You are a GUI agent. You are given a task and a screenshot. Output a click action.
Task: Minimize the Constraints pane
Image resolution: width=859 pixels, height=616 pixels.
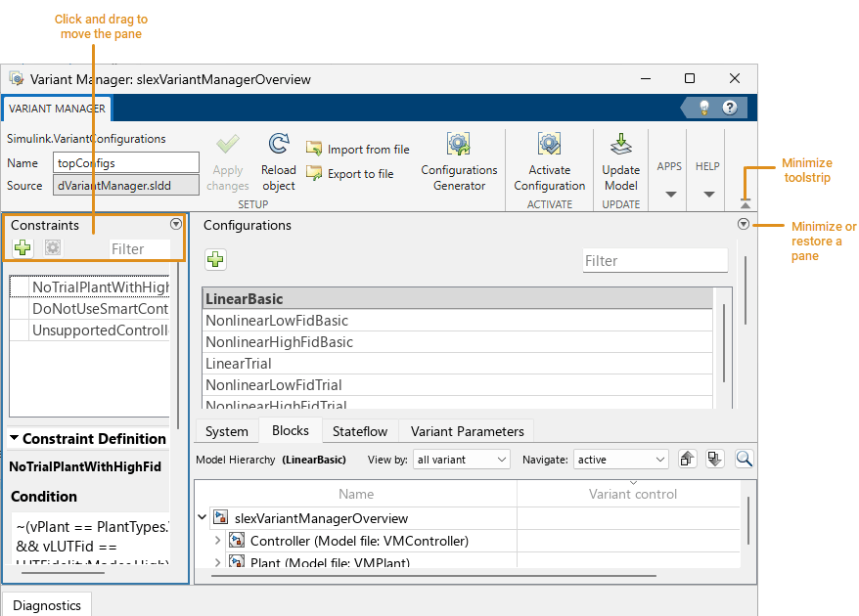coord(176,224)
